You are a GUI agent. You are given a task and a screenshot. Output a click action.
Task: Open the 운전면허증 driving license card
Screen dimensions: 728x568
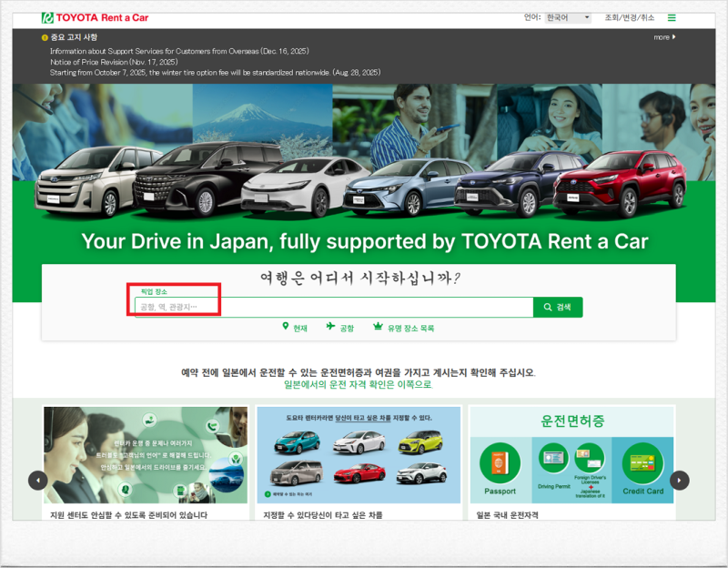[572, 455]
